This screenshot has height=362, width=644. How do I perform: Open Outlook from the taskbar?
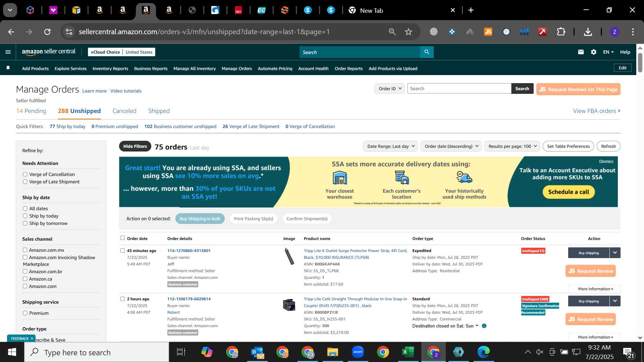click(258, 352)
